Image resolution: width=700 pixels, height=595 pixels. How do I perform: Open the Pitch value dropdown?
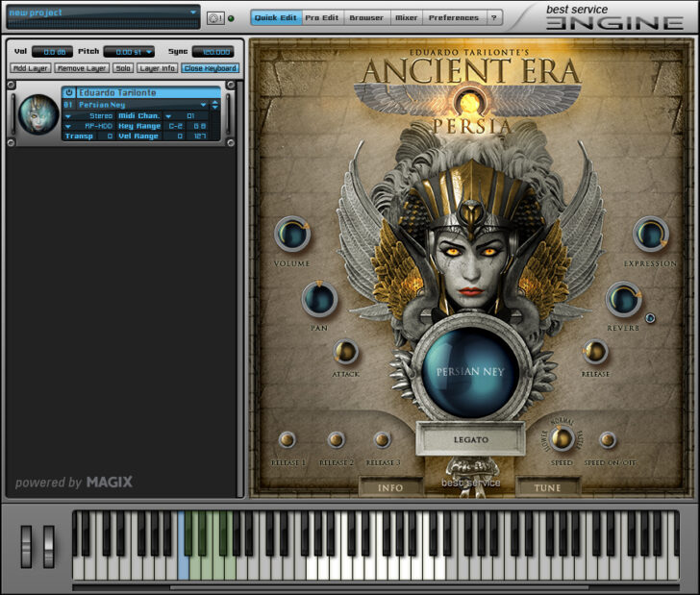[149, 52]
